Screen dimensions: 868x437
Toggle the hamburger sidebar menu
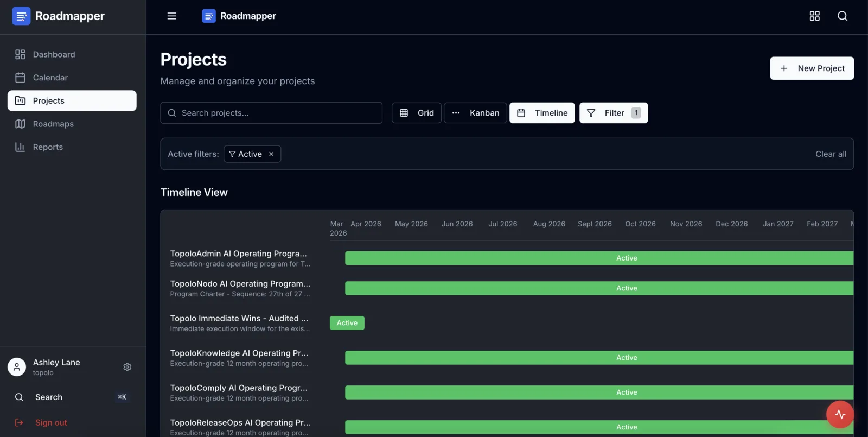pyautogui.click(x=171, y=16)
